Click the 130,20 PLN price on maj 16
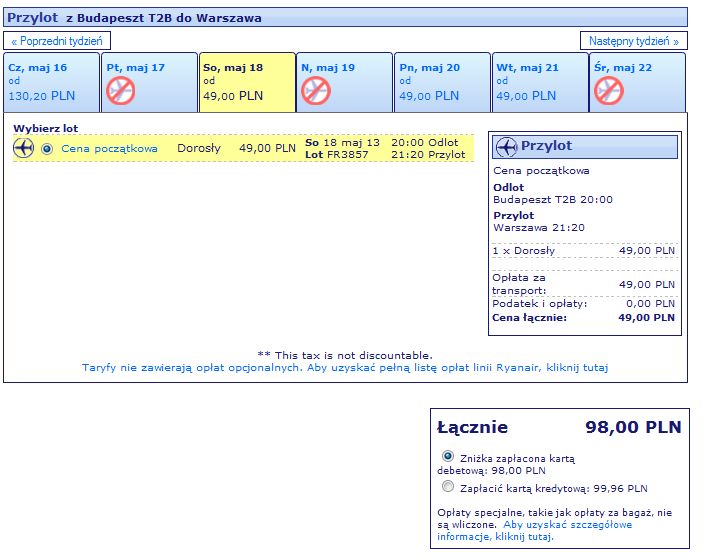The width and height of the screenshot is (703, 557). 42,96
